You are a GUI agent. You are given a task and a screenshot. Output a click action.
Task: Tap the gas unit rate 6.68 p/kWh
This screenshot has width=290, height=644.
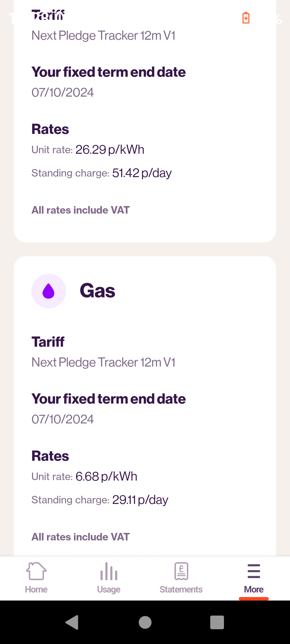coord(106,477)
